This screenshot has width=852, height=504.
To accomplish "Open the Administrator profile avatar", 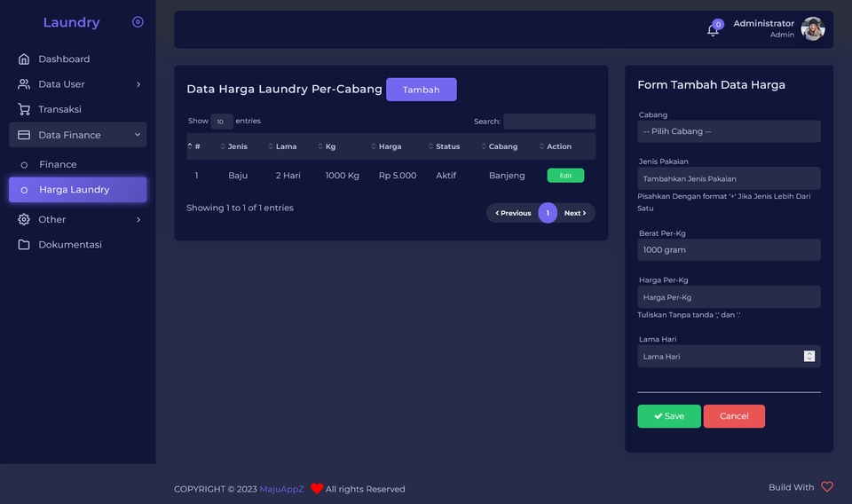I will click(x=813, y=28).
